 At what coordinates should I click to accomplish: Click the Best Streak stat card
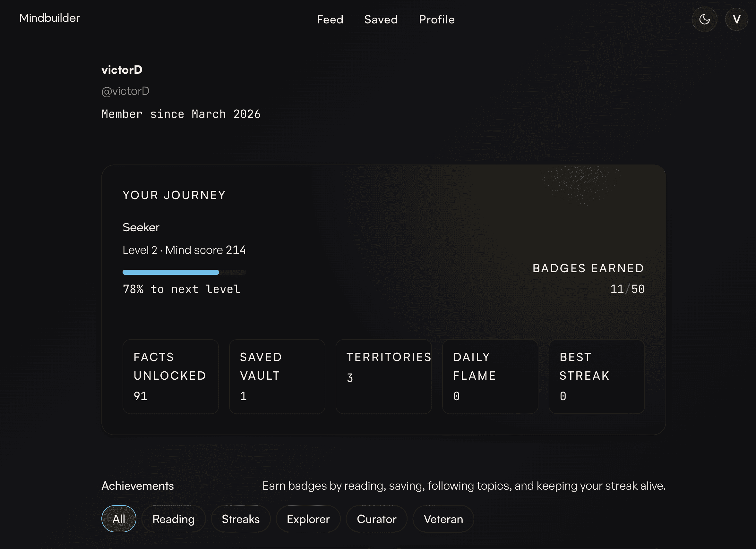click(x=596, y=376)
